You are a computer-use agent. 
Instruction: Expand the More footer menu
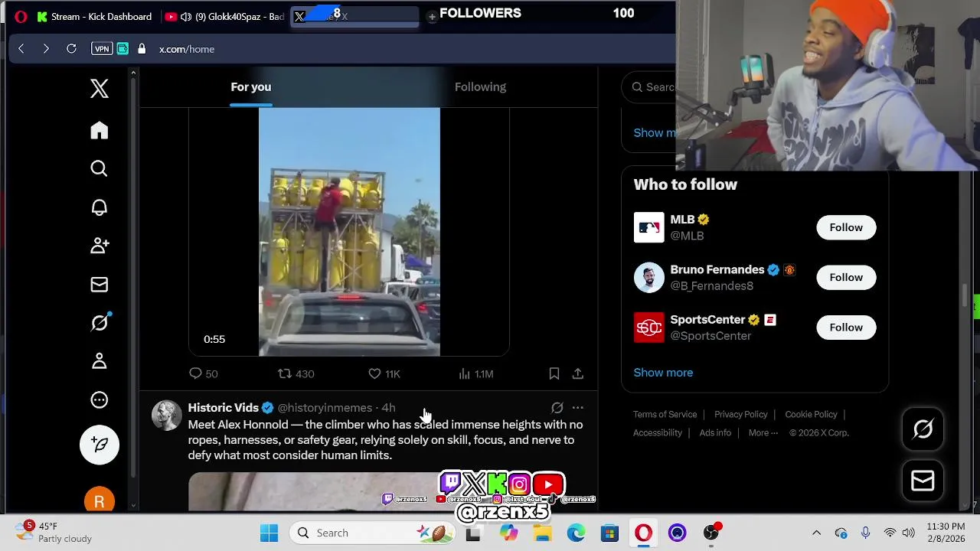click(x=763, y=432)
